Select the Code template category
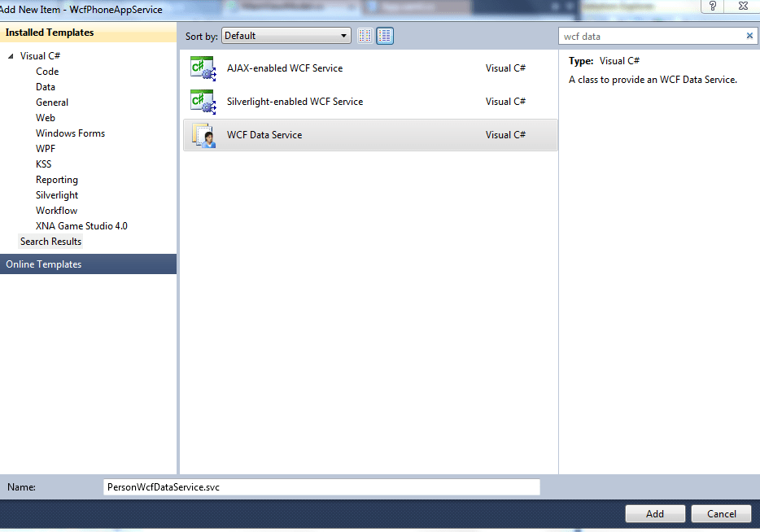This screenshot has width=760, height=532. pyautogui.click(x=47, y=72)
